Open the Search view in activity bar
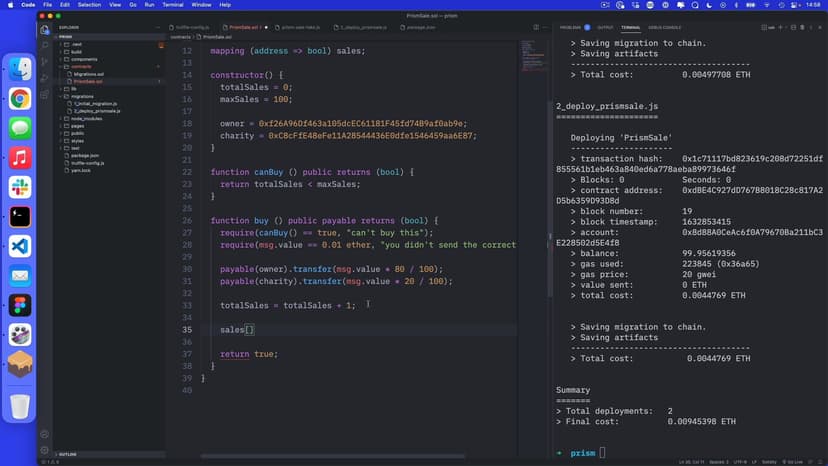 pyautogui.click(x=45, y=45)
